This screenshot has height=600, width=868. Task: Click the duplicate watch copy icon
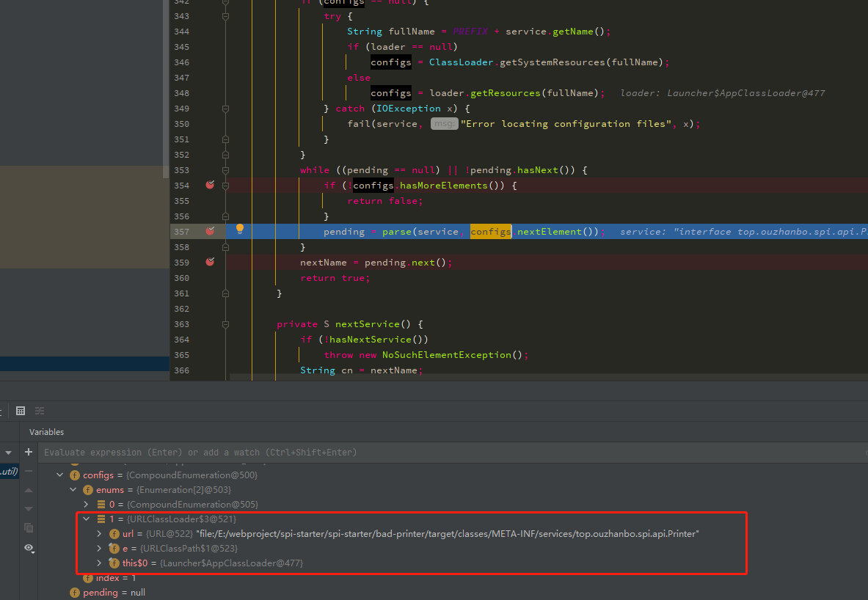point(29,528)
